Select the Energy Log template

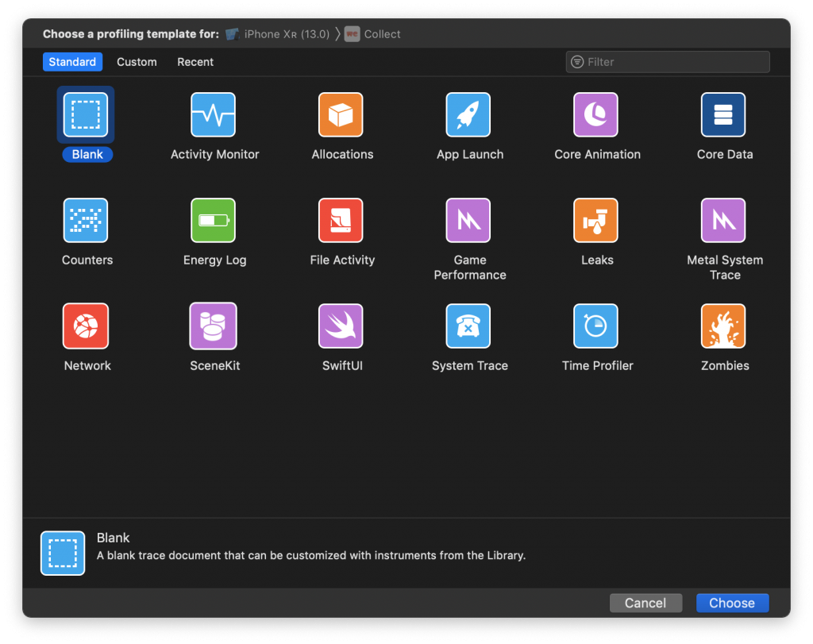[x=214, y=220]
